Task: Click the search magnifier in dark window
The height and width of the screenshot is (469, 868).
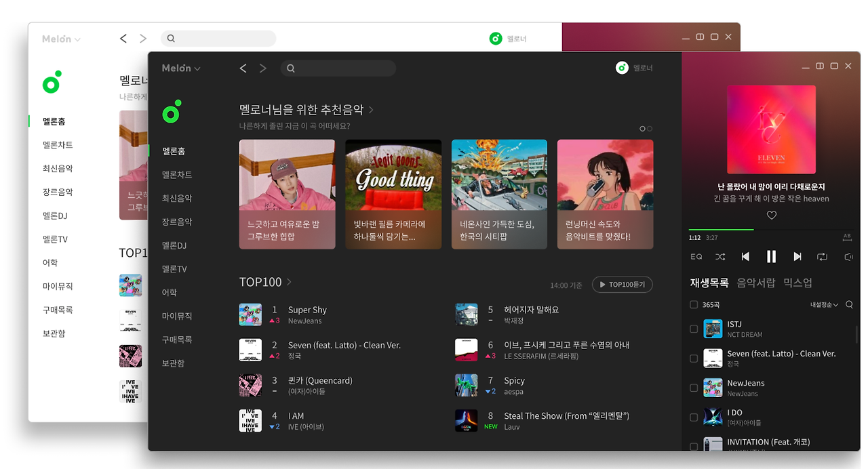Action: point(291,68)
